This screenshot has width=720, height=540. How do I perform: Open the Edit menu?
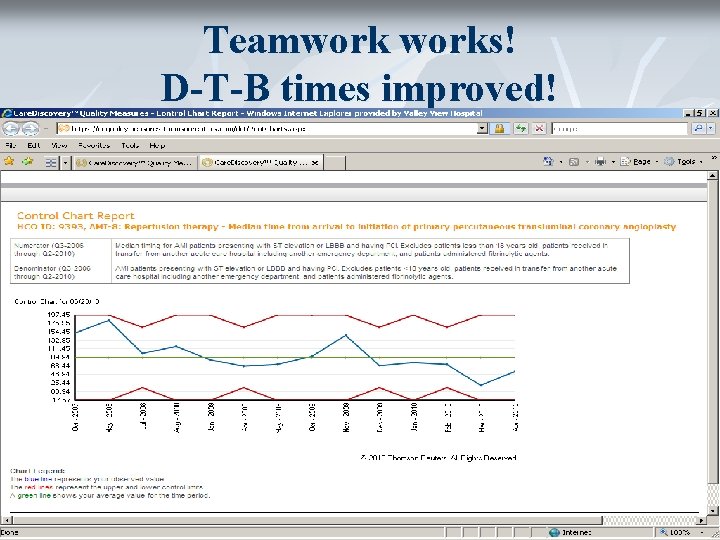[x=34, y=146]
